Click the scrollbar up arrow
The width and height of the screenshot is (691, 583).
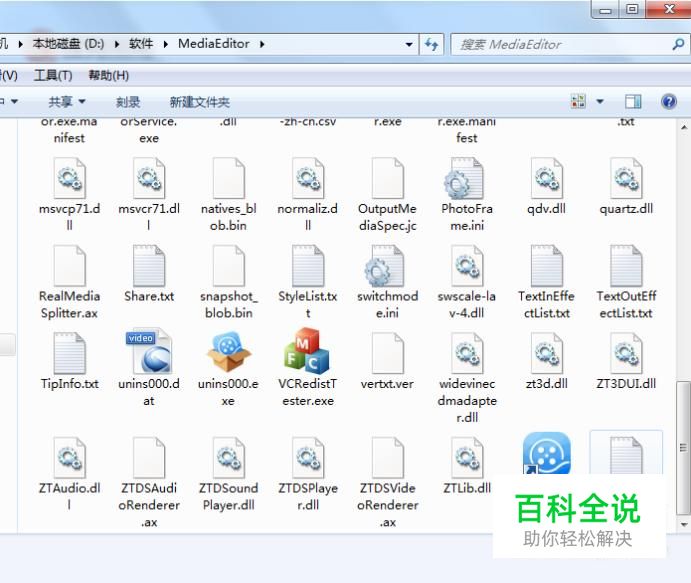[x=684, y=128]
